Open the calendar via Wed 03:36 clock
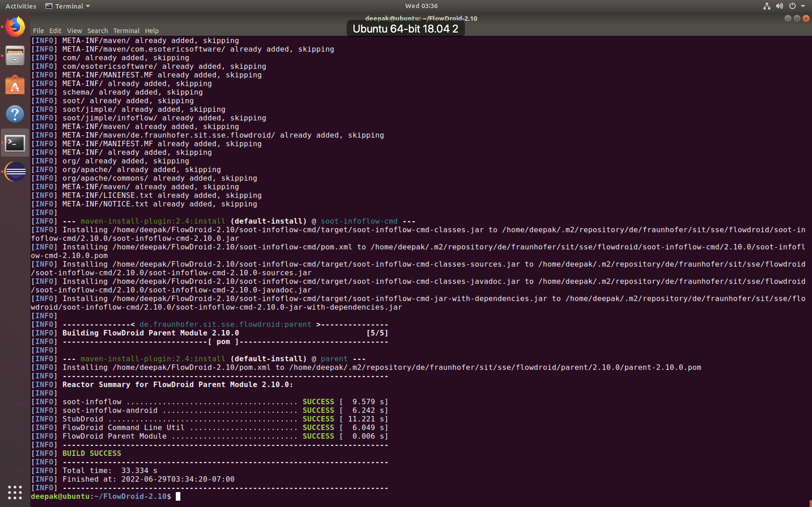 click(x=421, y=6)
